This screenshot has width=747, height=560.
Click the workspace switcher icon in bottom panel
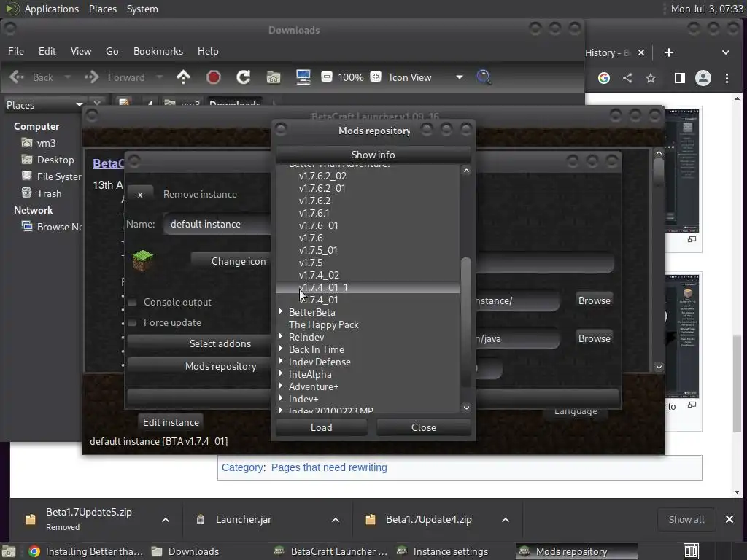[x=691, y=551]
